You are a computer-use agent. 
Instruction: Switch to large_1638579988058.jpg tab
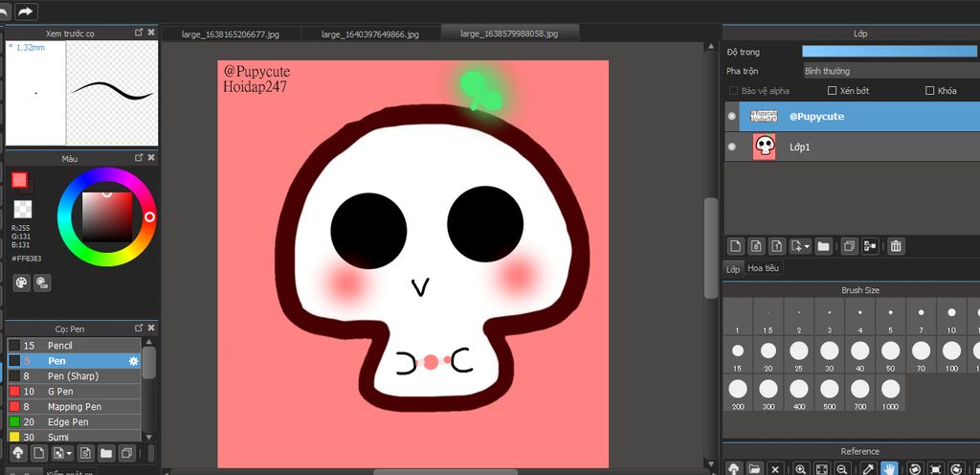(509, 34)
